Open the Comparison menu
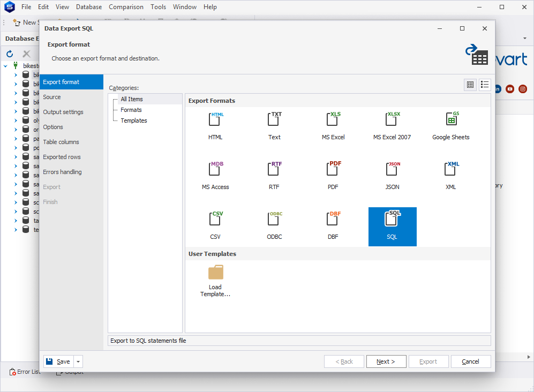Image resolution: width=534 pixels, height=392 pixels. [x=126, y=7]
